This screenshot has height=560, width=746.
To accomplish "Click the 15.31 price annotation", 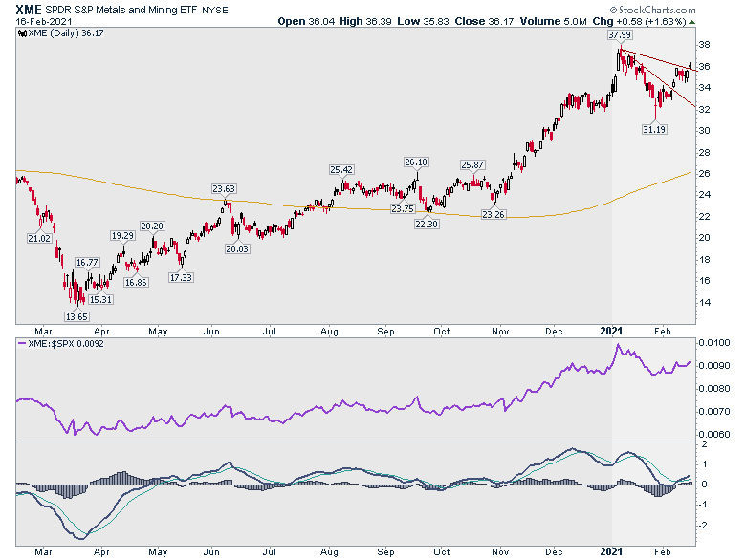I will 100,299.
